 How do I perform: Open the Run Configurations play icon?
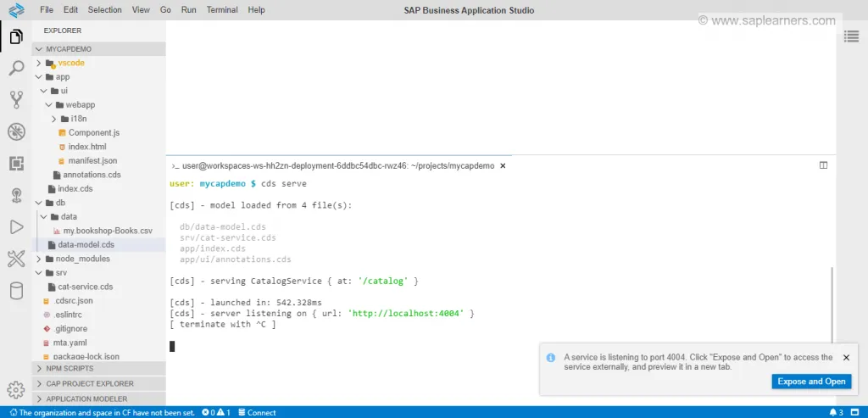point(16,227)
